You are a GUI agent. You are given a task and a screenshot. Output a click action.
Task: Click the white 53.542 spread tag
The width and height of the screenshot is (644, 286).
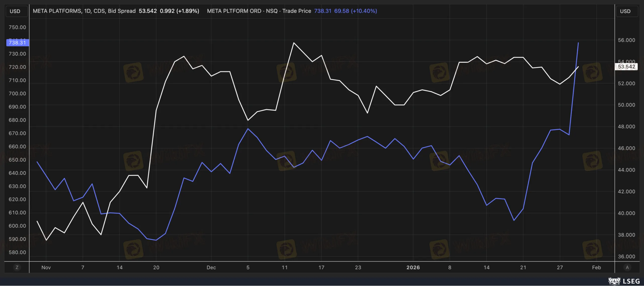(x=626, y=67)
